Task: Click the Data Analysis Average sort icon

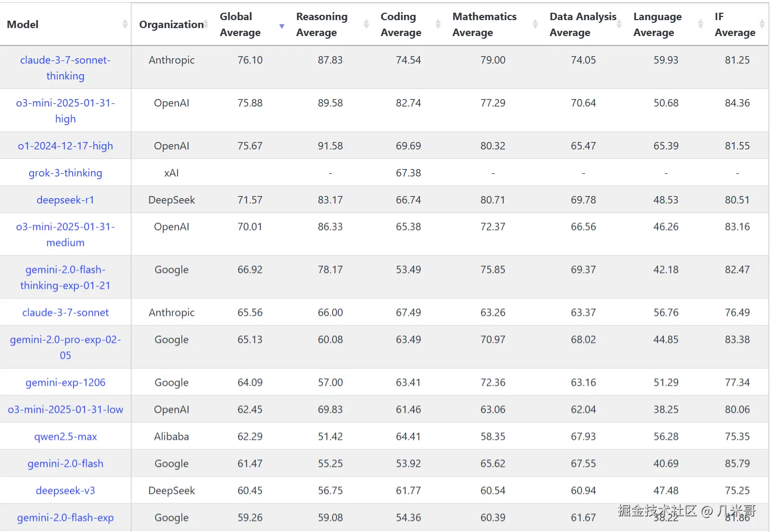Action: 619,24
